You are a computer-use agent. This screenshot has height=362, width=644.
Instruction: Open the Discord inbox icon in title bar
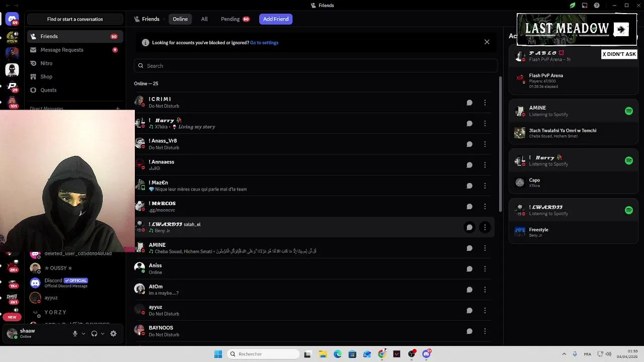click(585, 6)
